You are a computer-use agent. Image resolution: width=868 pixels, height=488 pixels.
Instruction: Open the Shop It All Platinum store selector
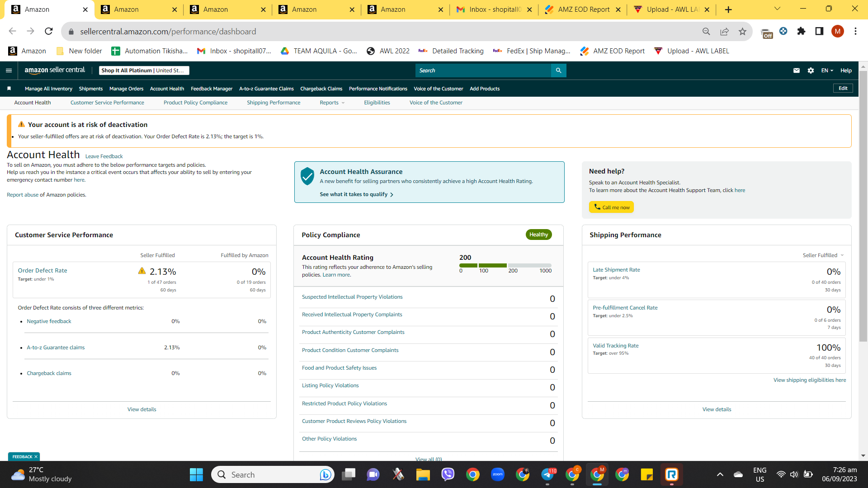point(144,70)
